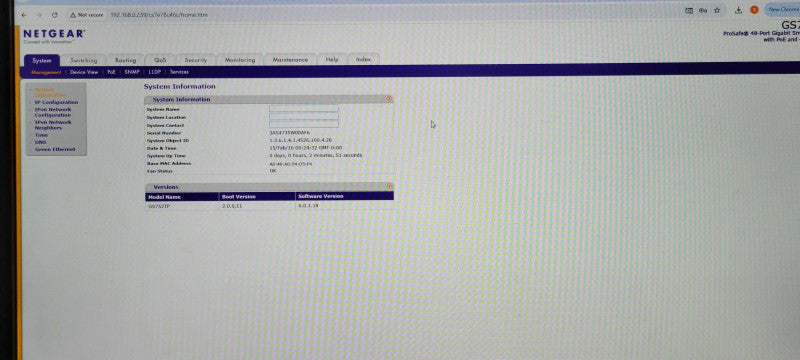Select the Device View submenu
Screen dimensions: 800x360
(x=84, y=72)
